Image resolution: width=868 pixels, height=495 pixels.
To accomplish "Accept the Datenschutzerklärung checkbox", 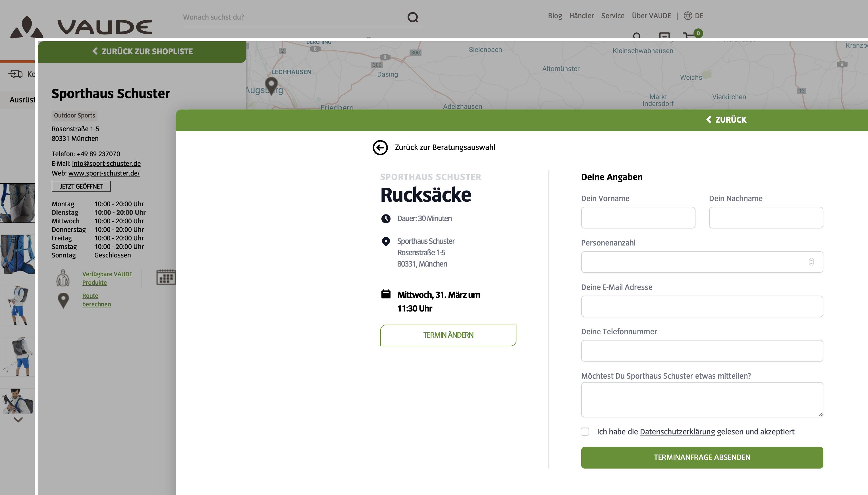I will 585,432.
